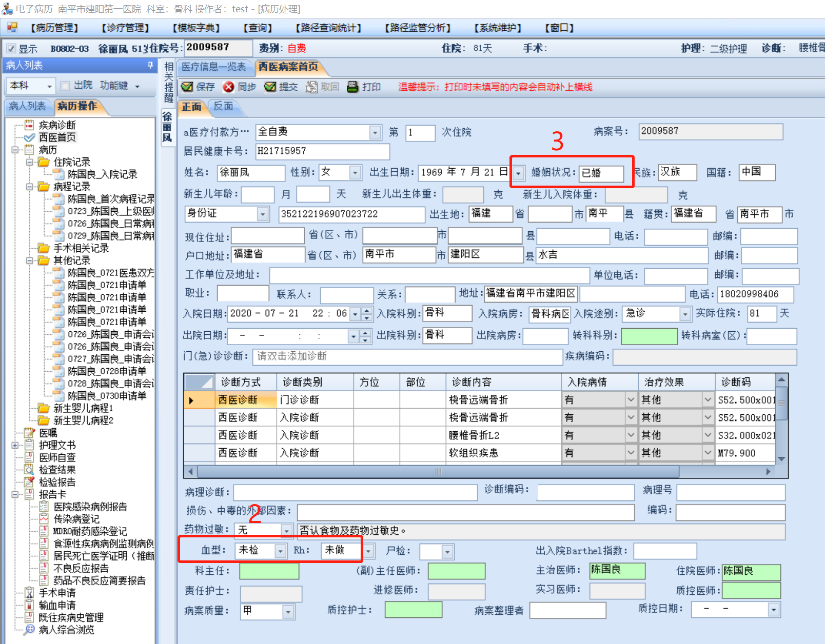This screenshot has width=825, height=644.
Task: Open the 本科 department dropdown
Action: click(49, 86)
